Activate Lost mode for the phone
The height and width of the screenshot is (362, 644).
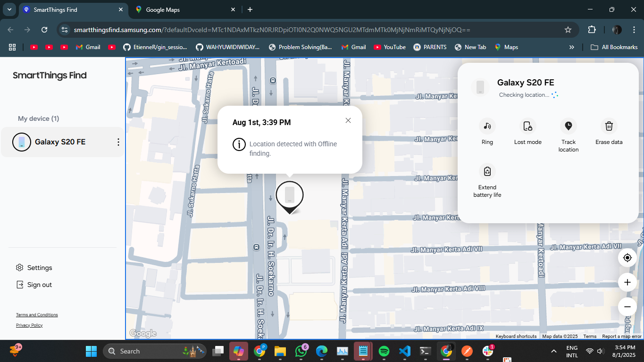(527, 126)
